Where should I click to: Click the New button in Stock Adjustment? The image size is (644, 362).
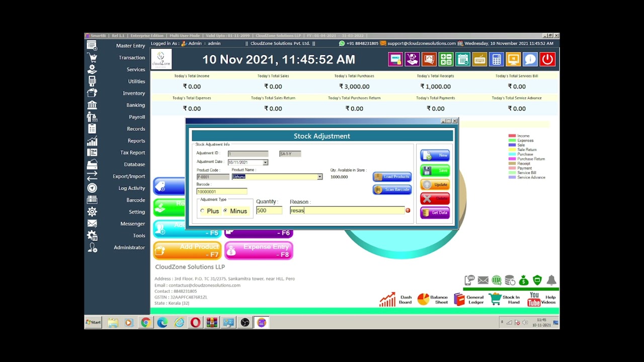coord(435,155)
